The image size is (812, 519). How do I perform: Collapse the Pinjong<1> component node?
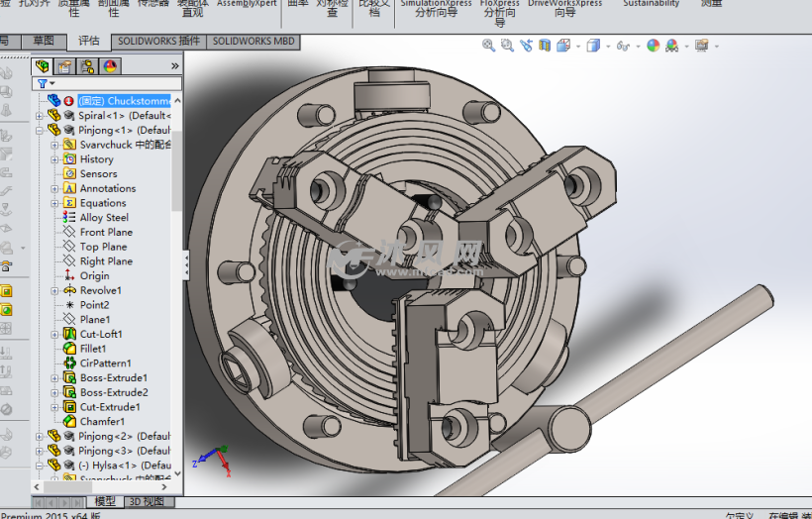[x=40, y=130]
